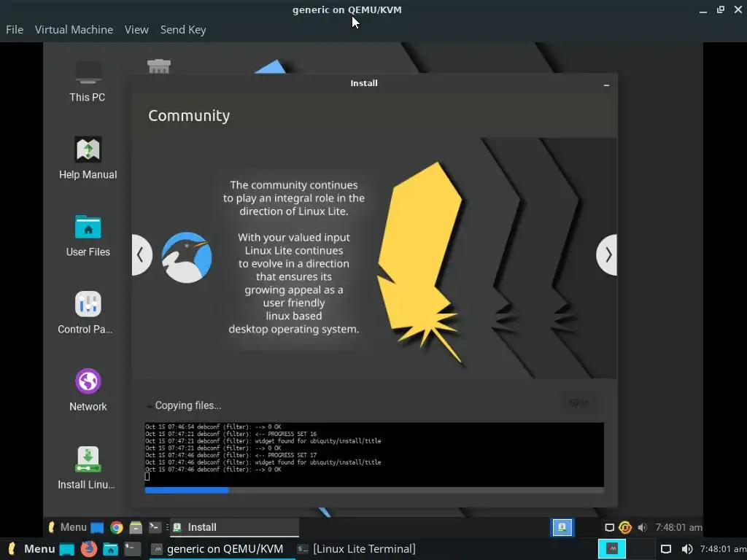
Task: Click the guest volume icon
Action: tap(643, 528)
